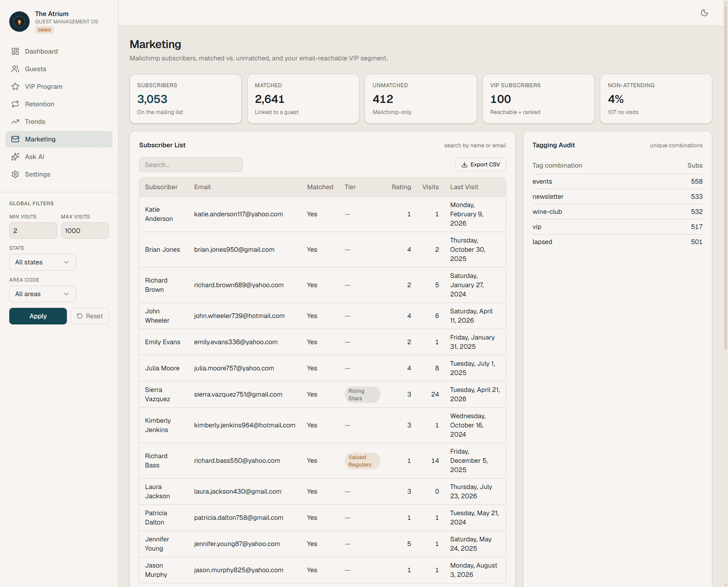Screen dimensions: 728x587
Task: Click the Last Visit column header
Action: coord(464,187)
